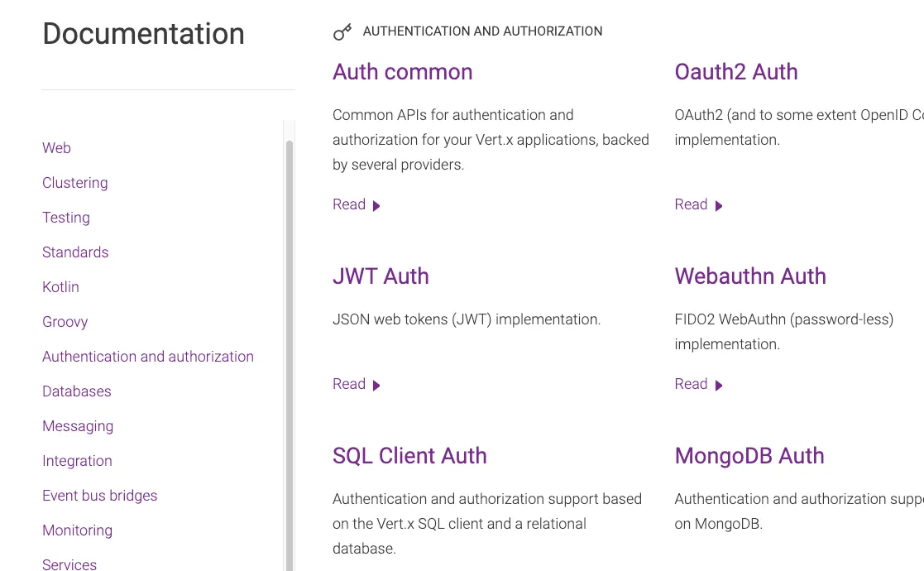Open the JWT Auth heading
The image size is (924, 571).
coord(381,276)
